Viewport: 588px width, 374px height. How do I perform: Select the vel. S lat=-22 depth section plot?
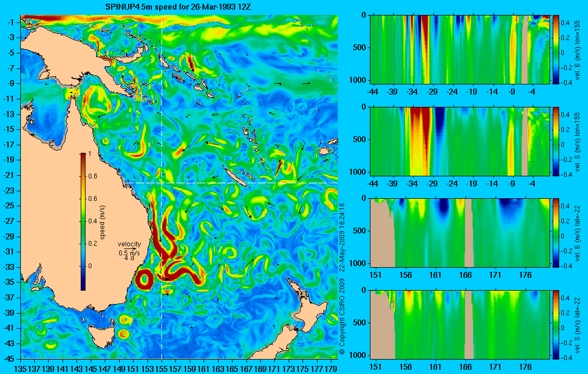[x=460, y=325]
